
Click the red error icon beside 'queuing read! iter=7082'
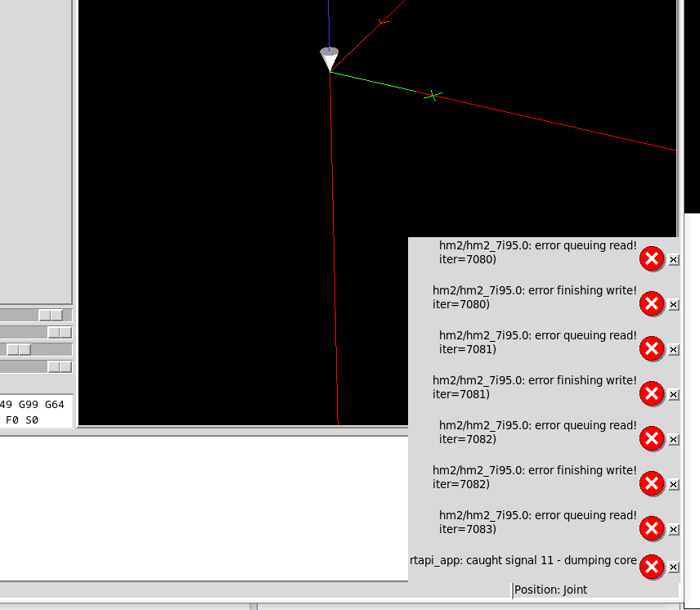pos(652,439)
